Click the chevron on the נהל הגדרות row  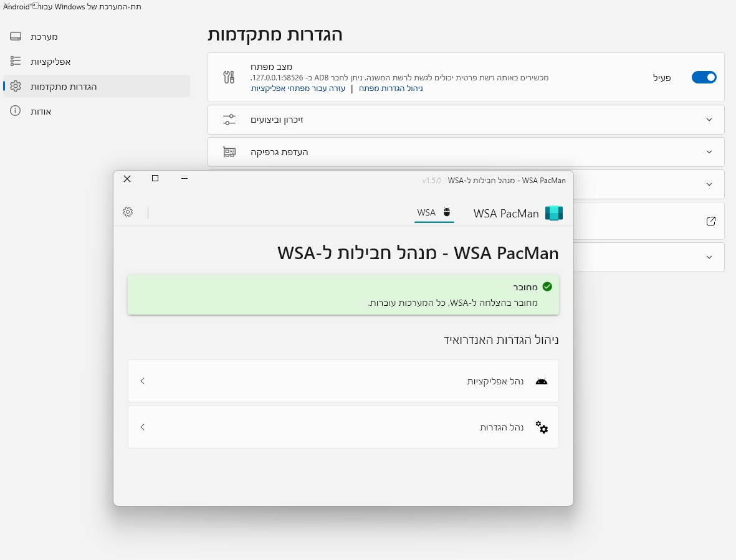(x=143, y=427)
